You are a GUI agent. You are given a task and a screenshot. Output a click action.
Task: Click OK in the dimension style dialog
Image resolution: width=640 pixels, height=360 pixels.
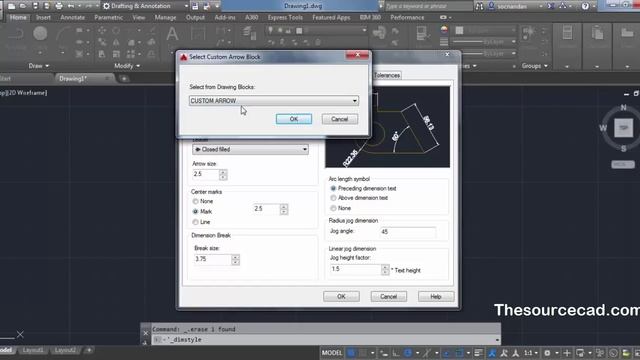pos(341,296)
